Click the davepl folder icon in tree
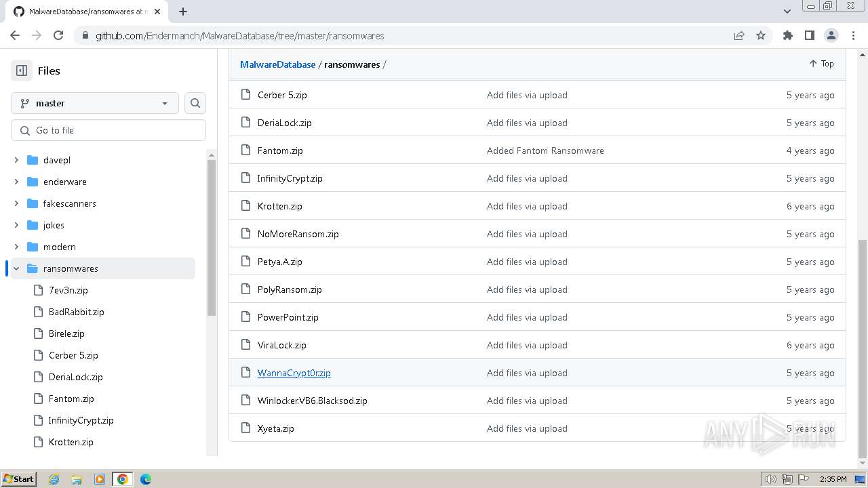This screenshot has height=488, width=868. click(32, 160)
